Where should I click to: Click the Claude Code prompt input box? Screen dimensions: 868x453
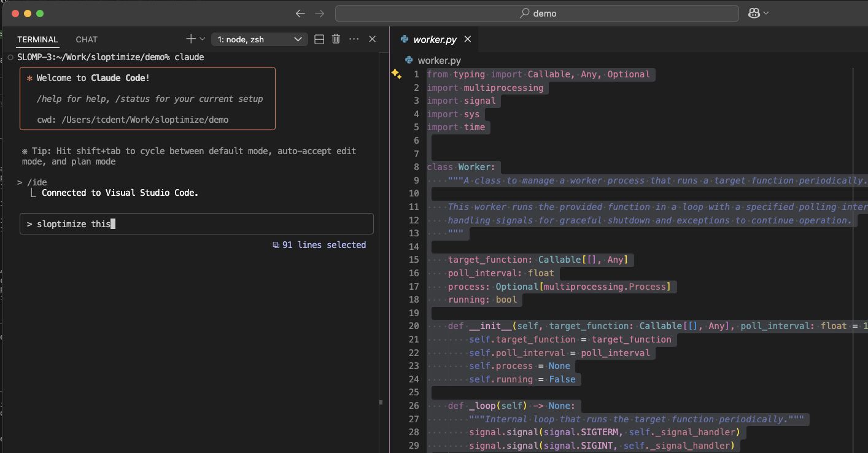pos(196,224)
